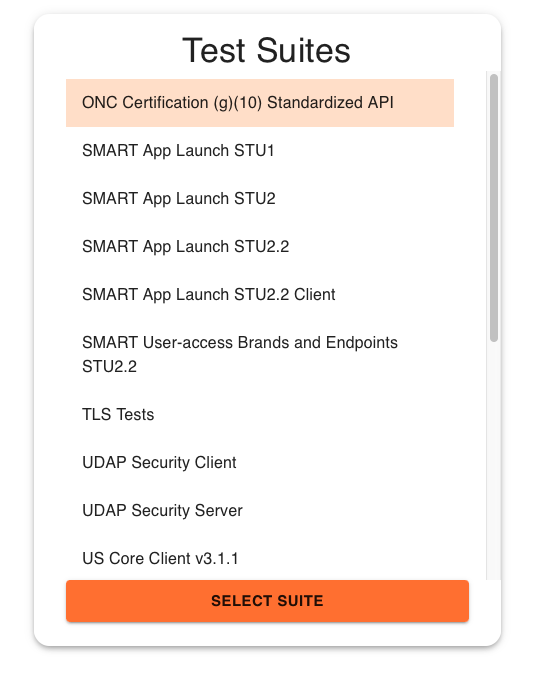Confirm selection with SELECT SUITE

[x=267, y=601]
